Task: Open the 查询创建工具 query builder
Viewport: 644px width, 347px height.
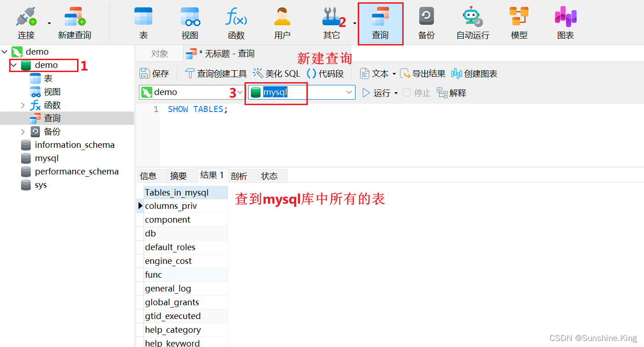Action: click(x=216, y=73)
